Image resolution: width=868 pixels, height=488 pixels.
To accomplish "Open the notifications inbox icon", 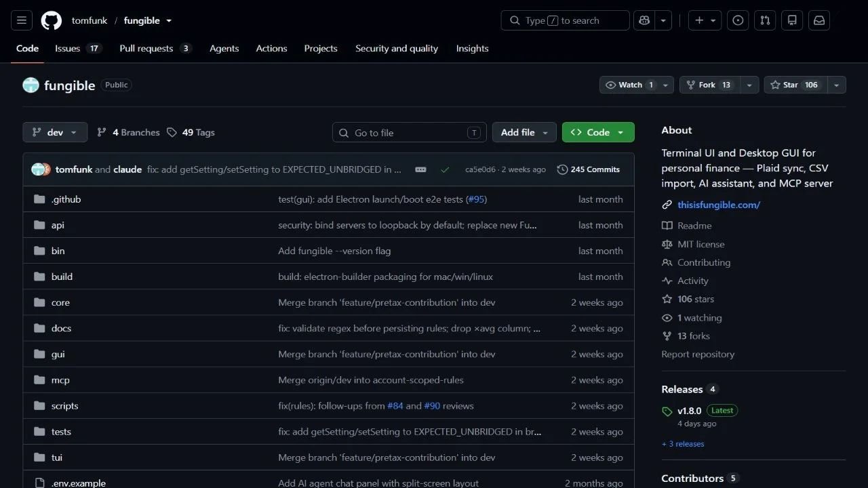I will point(819,20).
